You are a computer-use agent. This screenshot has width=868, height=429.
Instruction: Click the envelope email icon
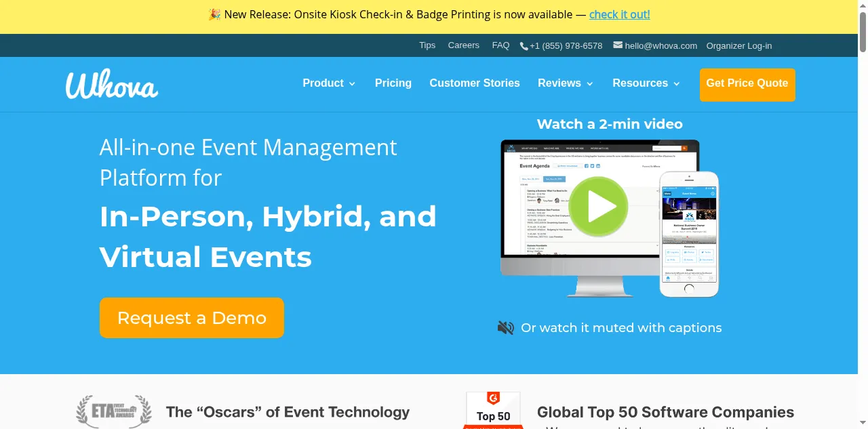[618, 45]
